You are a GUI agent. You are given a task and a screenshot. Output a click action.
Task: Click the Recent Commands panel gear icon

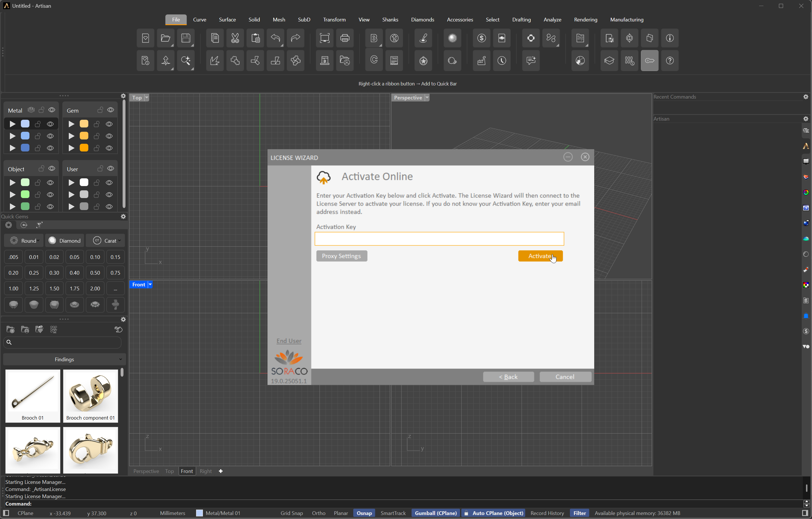[806, 97]
